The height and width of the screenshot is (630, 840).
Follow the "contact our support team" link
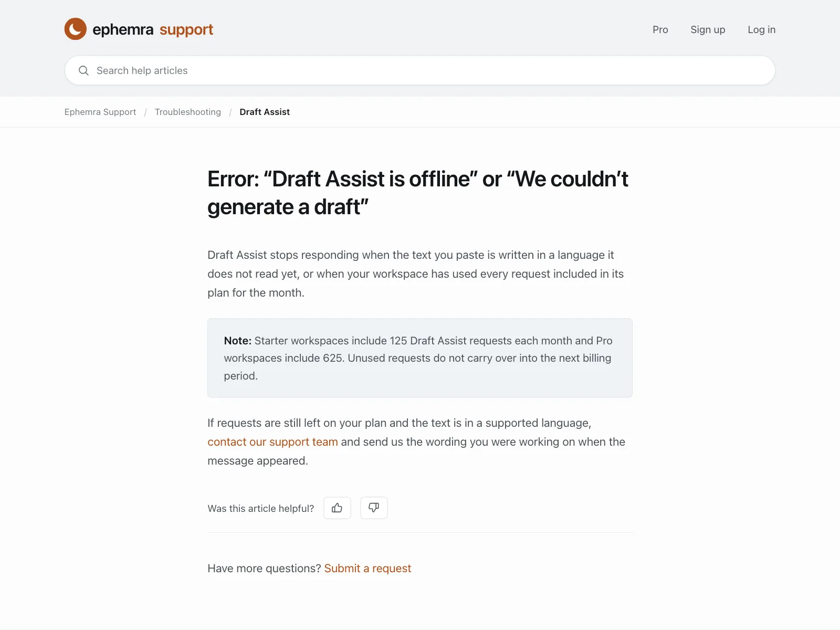(x=272, y=442)
